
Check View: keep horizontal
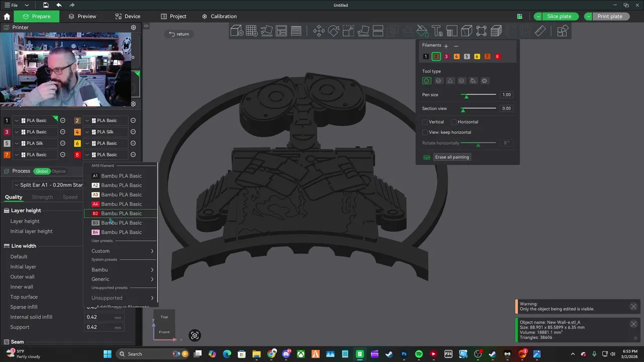(425, 132)
